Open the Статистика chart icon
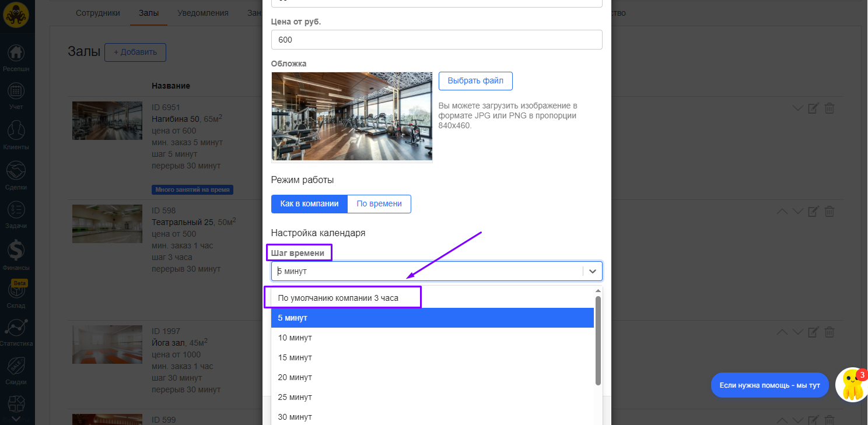Image resolution: width=868 pixels, height=425 pixels. tap(16, 333)
